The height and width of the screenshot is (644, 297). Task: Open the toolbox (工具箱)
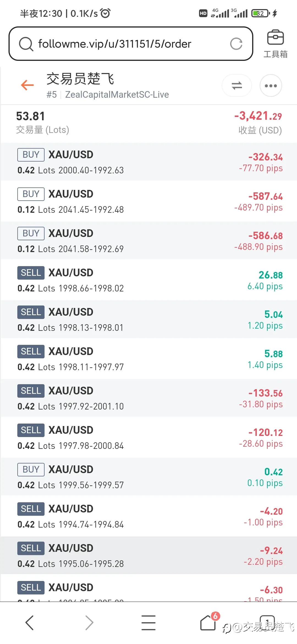[x=275, y=44]
